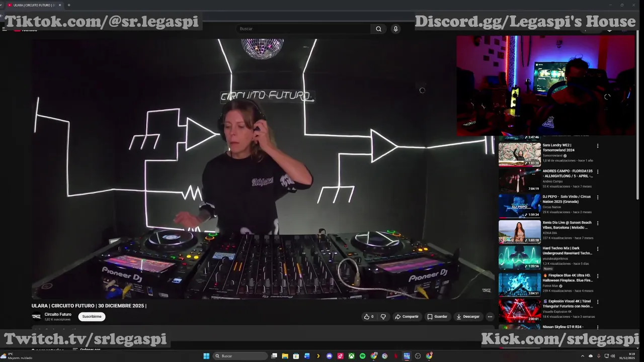Viewport: 644px width, 362px height.
Task: Activate voice search microphone icon
Action: pyautogui.click(x=395, y=29)
